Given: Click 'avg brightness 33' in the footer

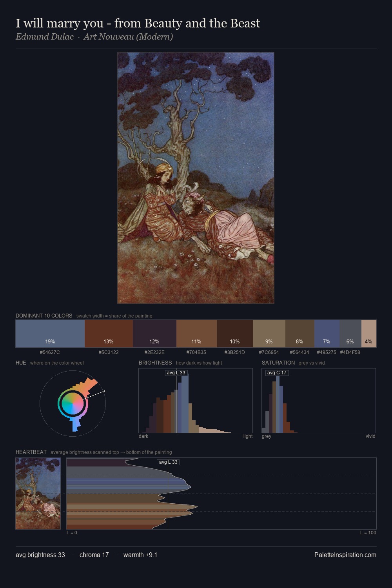Looking at the screenshot, I should [x=40, y=555].
